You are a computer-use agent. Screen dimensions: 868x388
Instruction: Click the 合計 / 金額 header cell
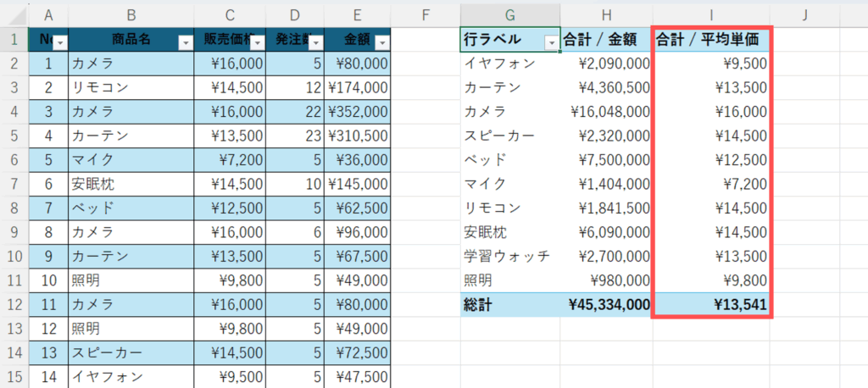tap(606, 39)
